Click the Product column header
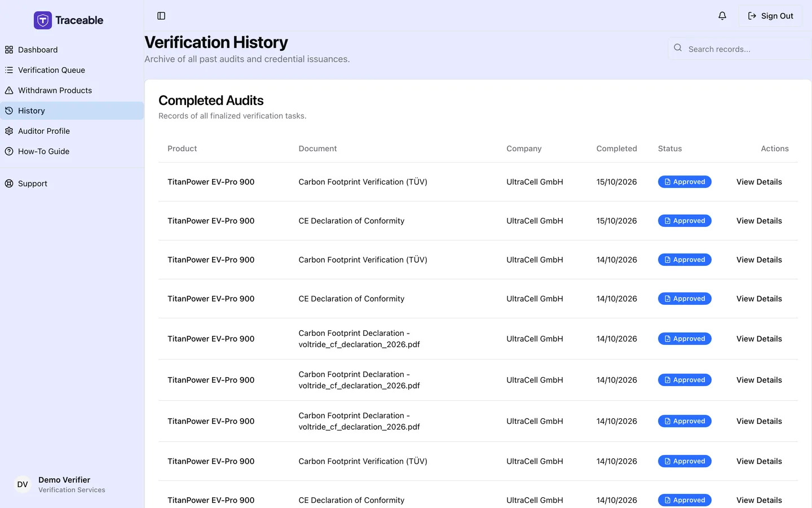This screenshot has height=508, width=812. coord(182,148)
